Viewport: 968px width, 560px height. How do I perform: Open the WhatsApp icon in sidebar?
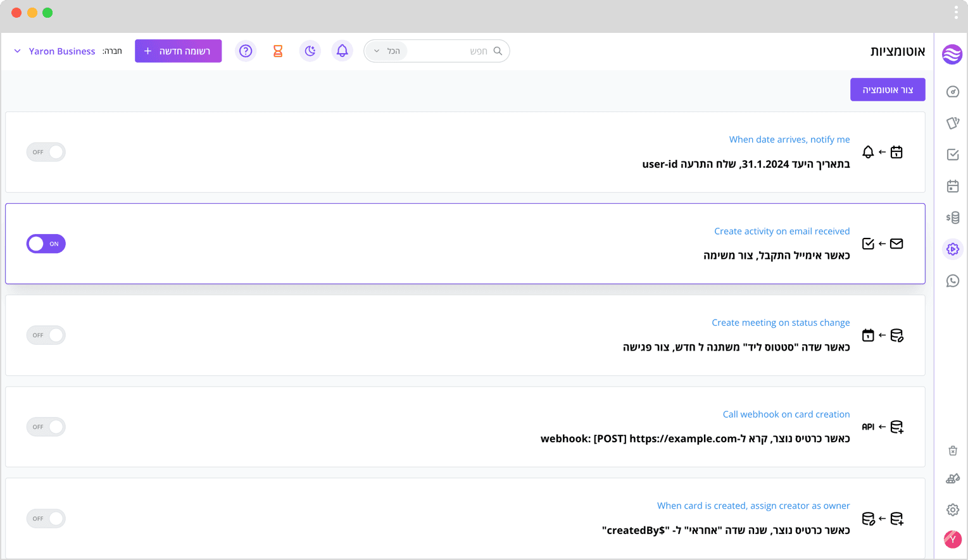(x=952, y=281)
